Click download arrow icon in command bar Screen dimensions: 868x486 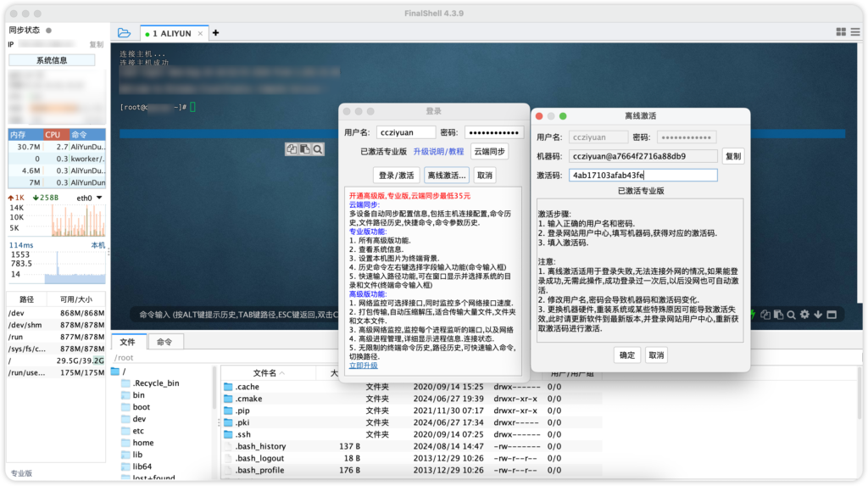[x=818, y=314]
